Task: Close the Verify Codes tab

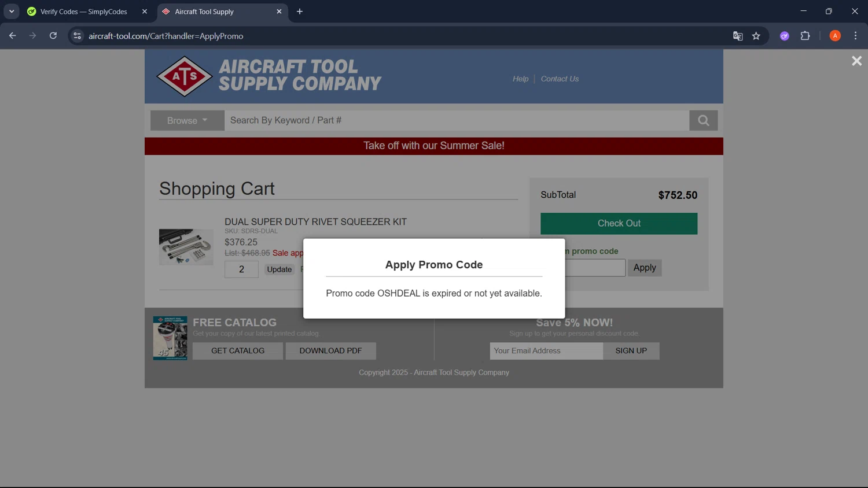Action: click(145, 12)
